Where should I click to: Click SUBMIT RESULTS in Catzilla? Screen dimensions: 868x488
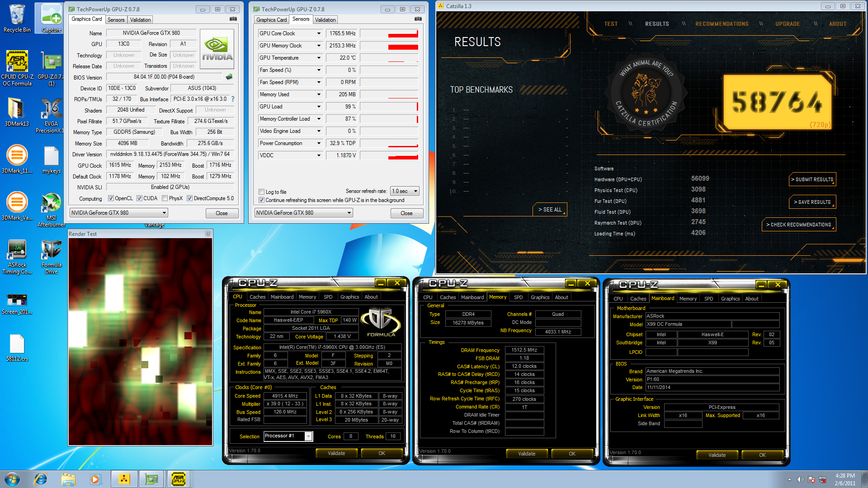(813, 179)
